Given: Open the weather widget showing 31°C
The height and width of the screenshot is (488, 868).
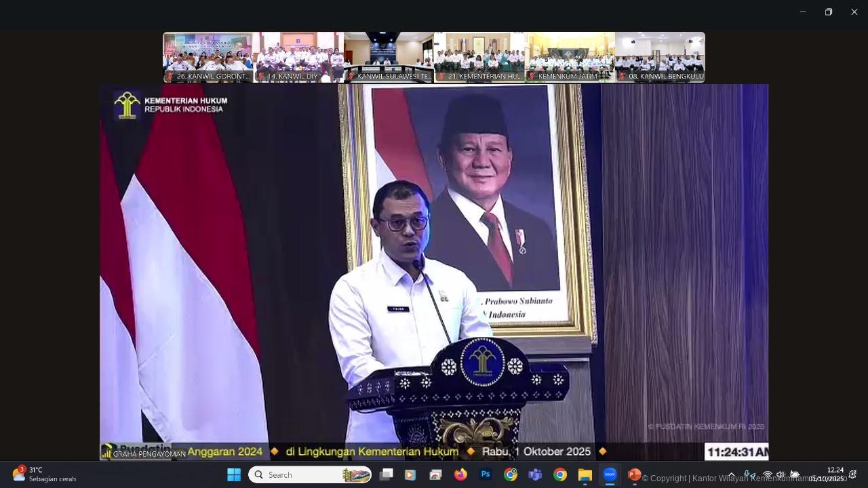Looking at the screenshot, I should tap(44, 474).
